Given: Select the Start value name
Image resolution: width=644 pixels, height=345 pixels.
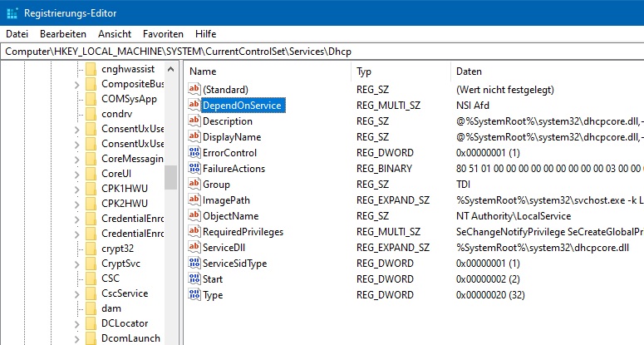Looking at the screenshot, I should coord(213,278).
